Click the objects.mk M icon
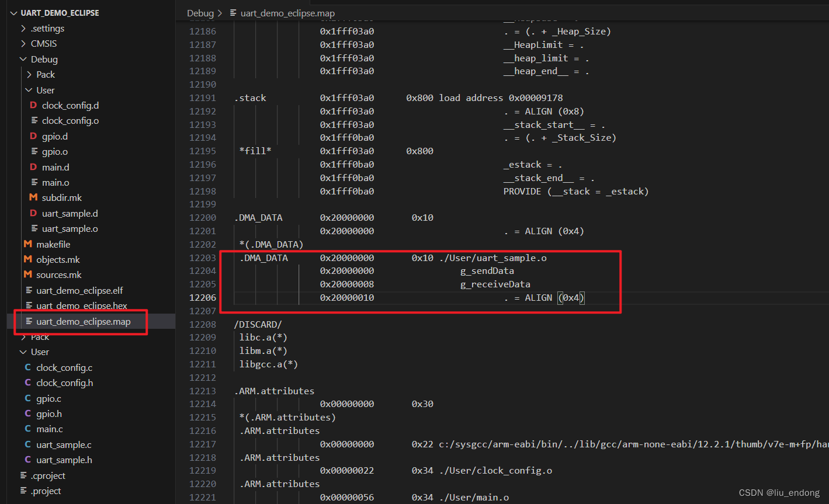This screenshot has width=829, height=504. (x=27, y=259)
